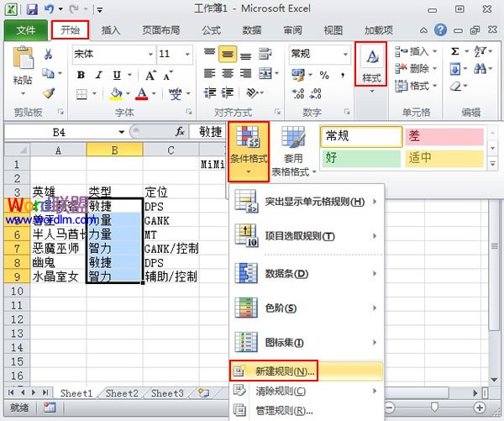Viewport: 504px width, 421px height.
Task: Apply underline formatting
Action: 117,76
